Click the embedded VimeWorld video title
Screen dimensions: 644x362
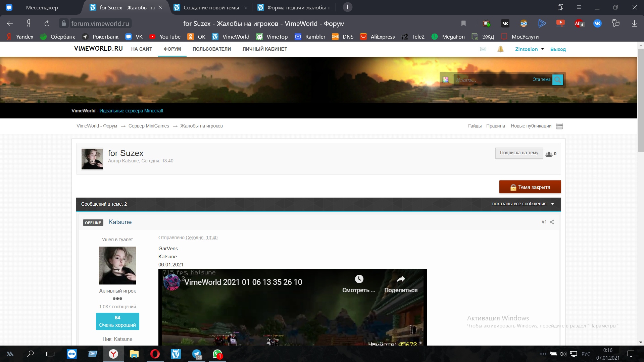click(x=243, y=282)
